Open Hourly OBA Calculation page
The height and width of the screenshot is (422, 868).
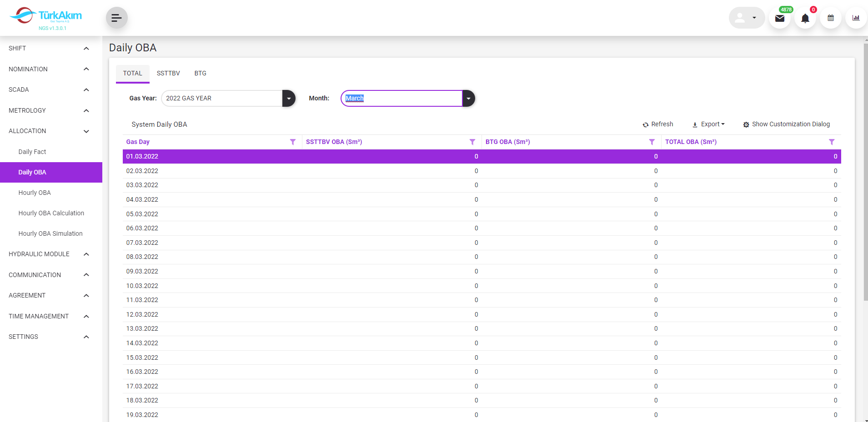(51, 213)
